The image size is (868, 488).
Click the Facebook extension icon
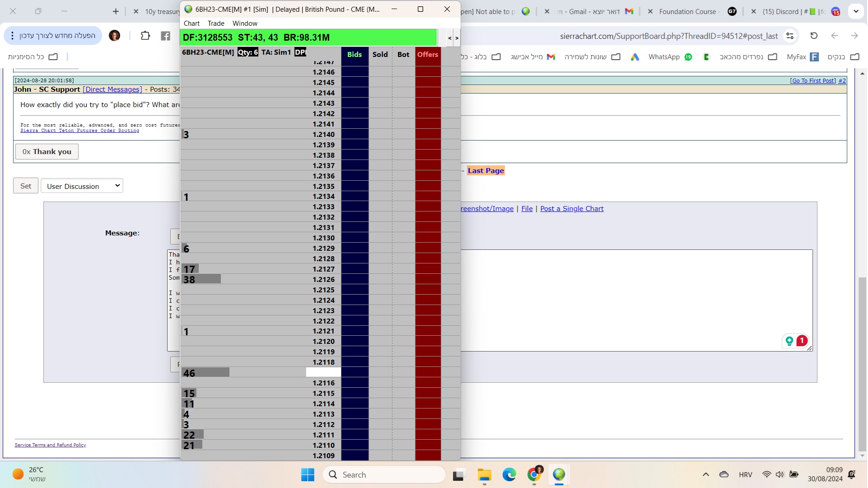tap(165, 36)
